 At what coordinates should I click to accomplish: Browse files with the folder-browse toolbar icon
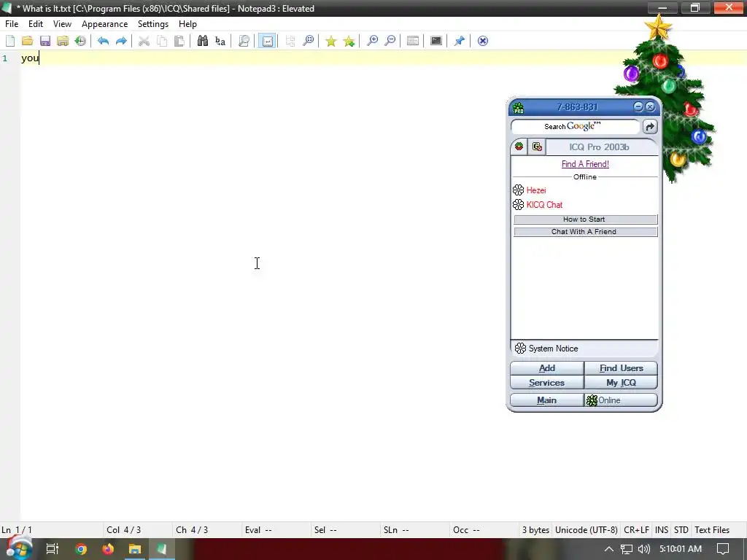[63, 41]
